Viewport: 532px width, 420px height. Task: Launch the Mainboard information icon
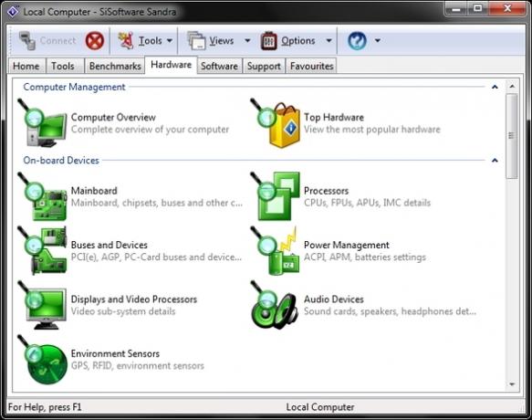(42, 196)
